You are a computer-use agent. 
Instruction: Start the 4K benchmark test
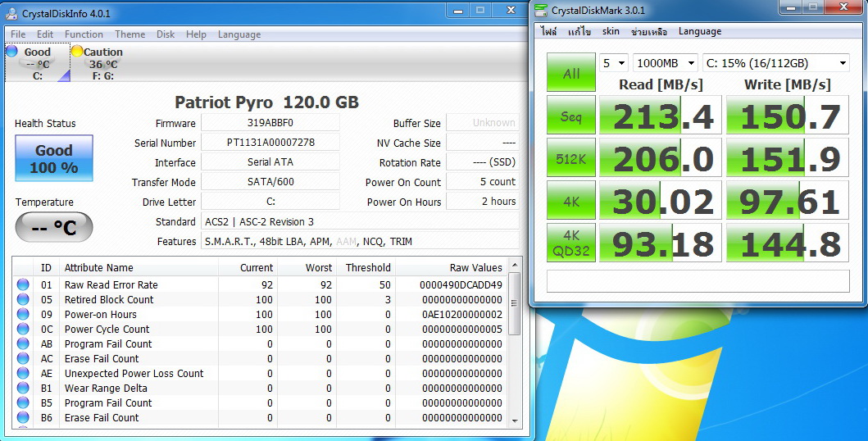point(571,200)
